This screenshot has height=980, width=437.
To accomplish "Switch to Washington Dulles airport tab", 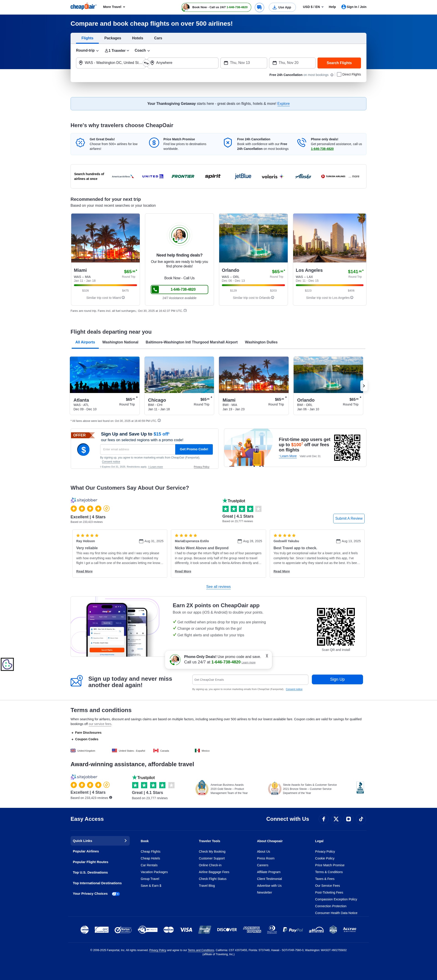I will (261, 342).
